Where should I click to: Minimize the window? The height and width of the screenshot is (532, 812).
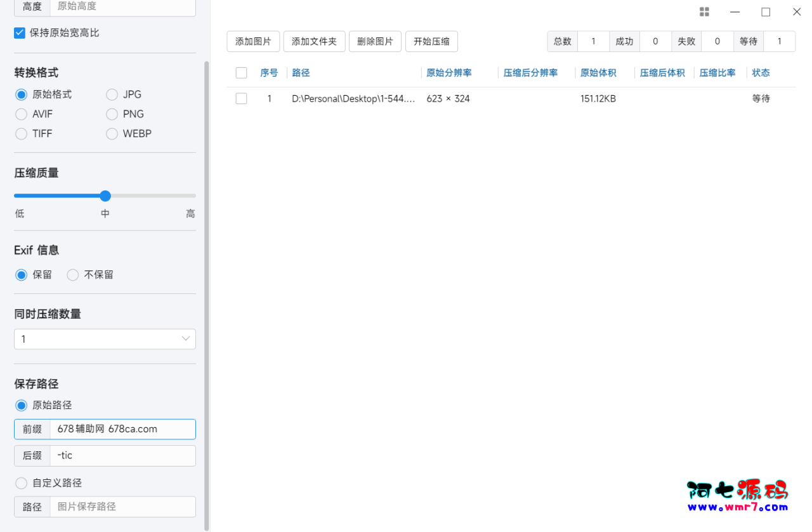(735, 12)
